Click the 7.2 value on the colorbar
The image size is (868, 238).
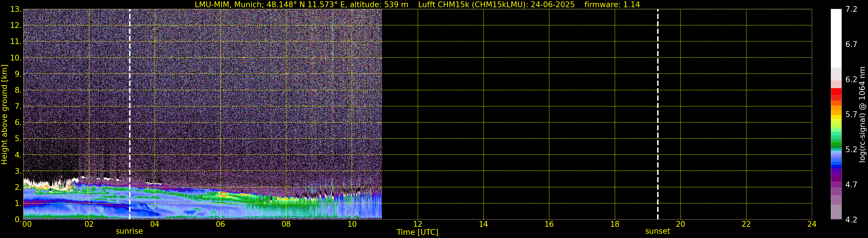click(x=851, y=9)
